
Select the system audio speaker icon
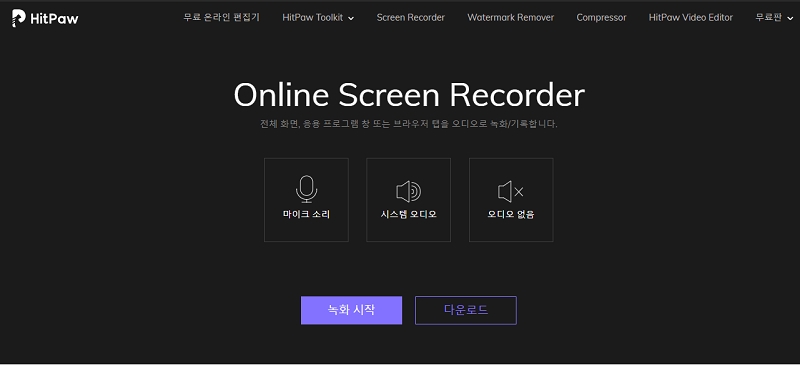pos(408,192)
